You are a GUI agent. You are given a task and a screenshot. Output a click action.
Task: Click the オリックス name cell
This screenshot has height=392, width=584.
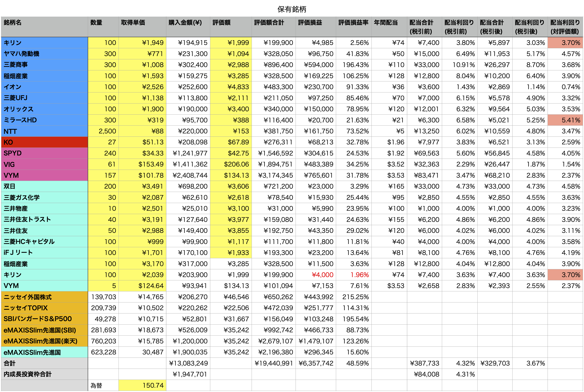45,109
